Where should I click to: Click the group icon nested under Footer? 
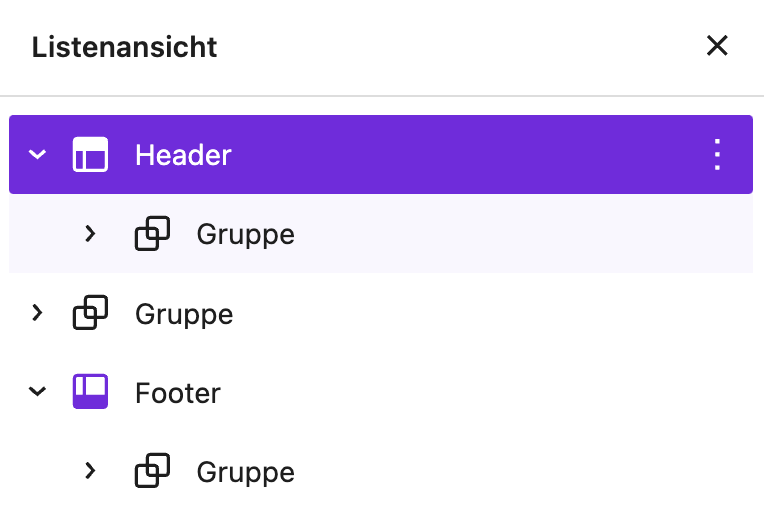[x=152, y=471]
